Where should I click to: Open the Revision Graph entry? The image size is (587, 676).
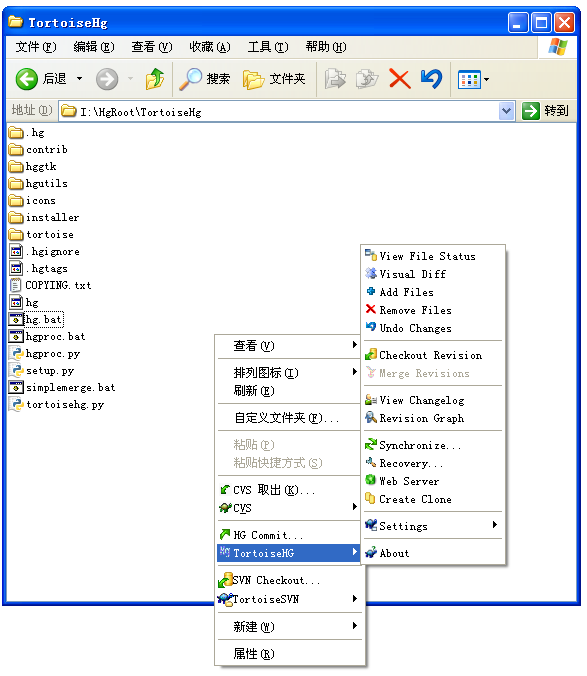pos(433,418)
